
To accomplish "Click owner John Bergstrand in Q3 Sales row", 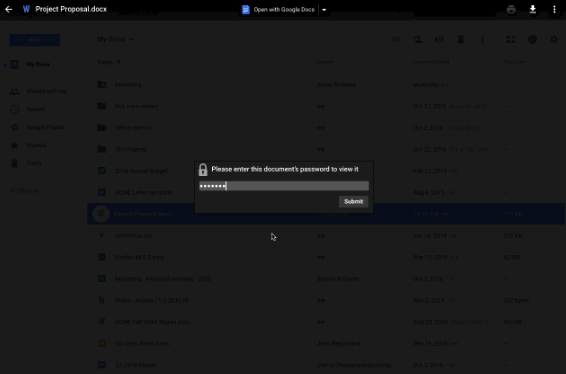I will 338,343.
